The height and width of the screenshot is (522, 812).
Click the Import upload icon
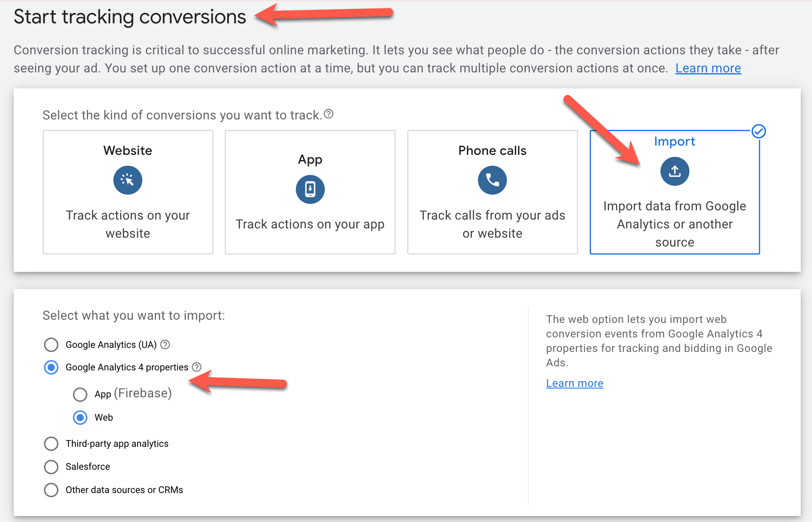tap(675, 171)
